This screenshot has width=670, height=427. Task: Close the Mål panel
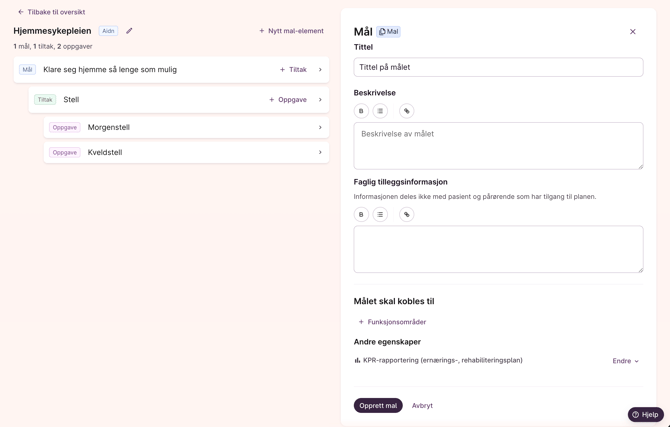[632, 32]
